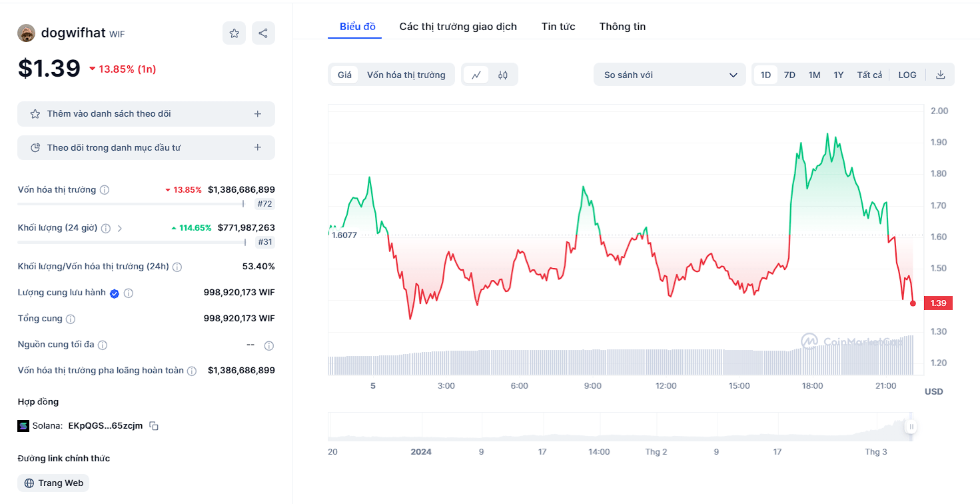
Task: Click the pie chart icon for portfolio tracking
Action: coord(35,147)
